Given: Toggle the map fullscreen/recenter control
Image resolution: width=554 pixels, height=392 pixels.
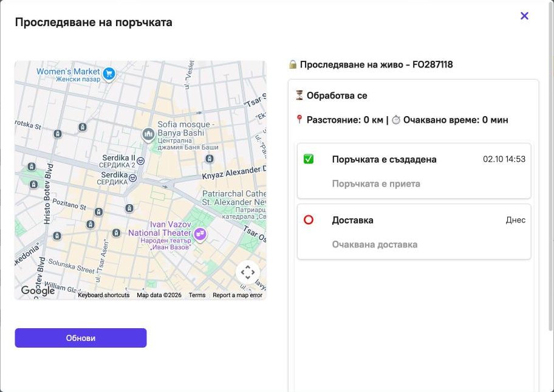Looking at the screenshot, I should [x=248, y=272].
